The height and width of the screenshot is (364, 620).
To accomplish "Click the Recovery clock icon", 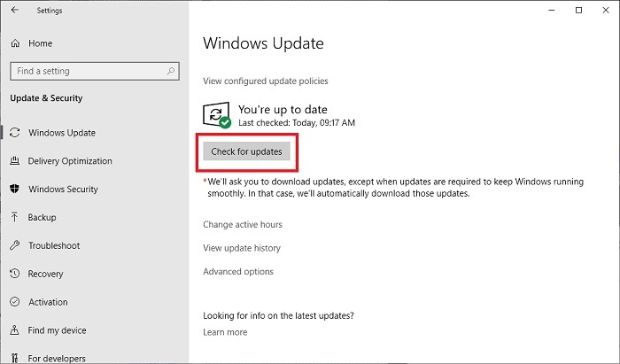I will (x=15, y=273).
